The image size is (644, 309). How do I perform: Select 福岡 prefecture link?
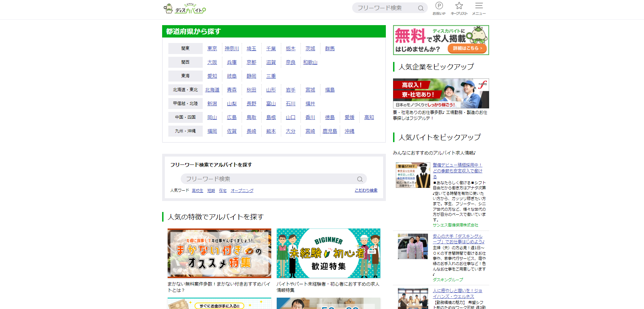click(x=212, y=131)
